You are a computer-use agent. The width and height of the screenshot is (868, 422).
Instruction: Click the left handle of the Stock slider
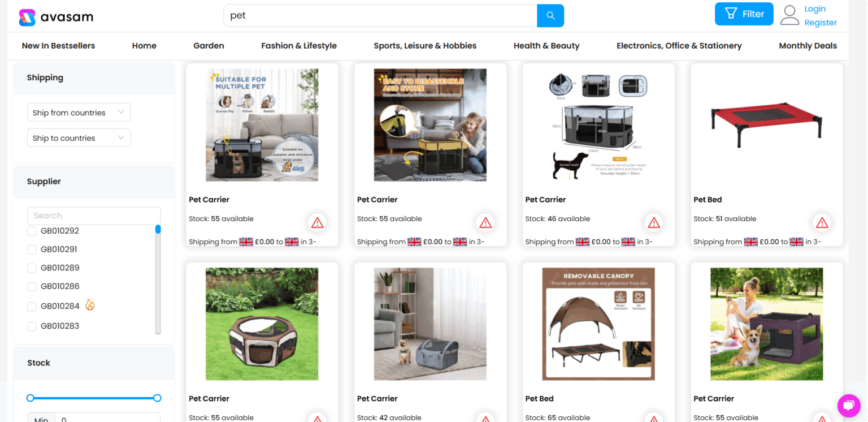[31, 398]
